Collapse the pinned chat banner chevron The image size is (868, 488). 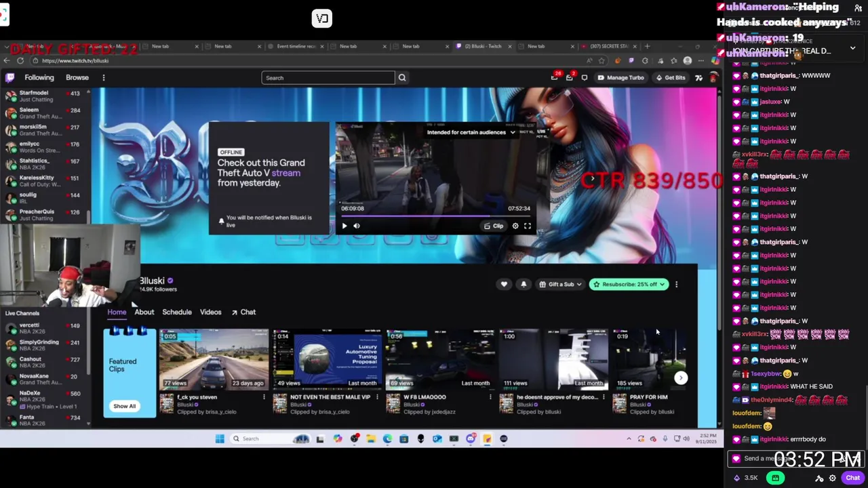pos(852,48)
